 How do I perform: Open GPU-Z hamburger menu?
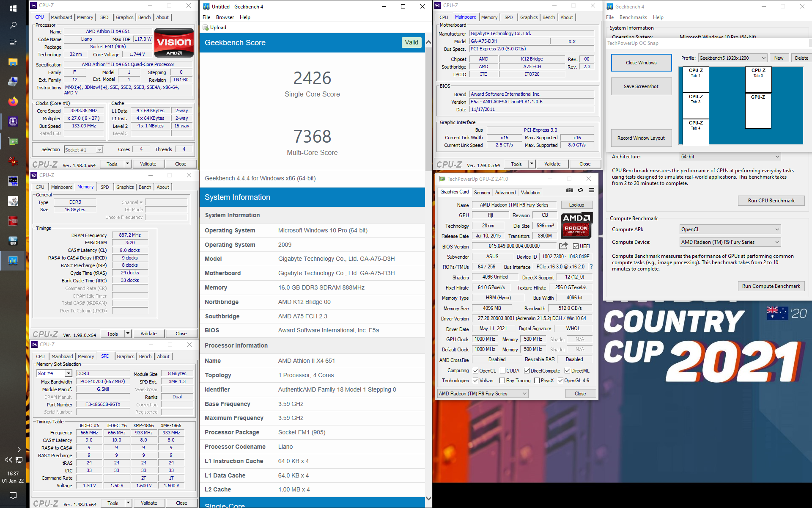pos(592,190)
